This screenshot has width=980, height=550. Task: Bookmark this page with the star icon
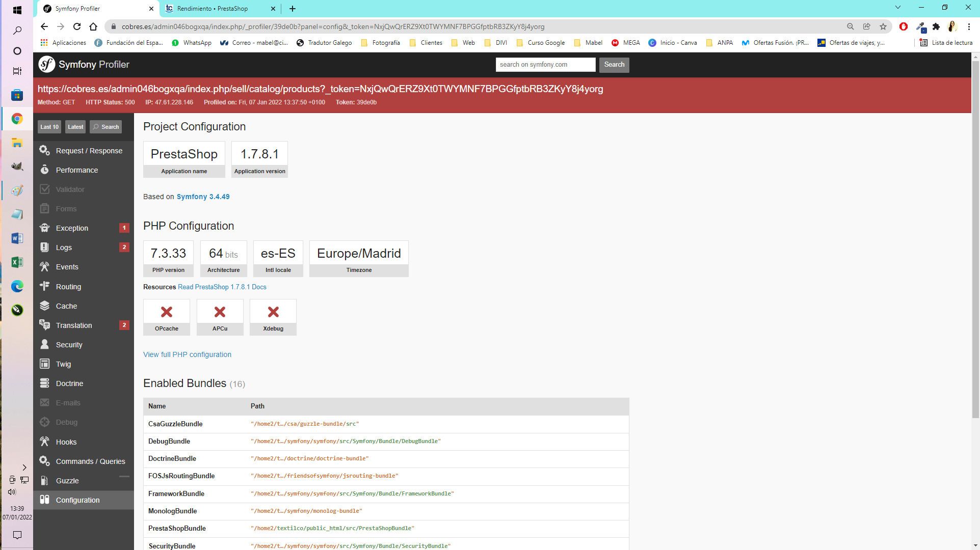click(883, 26)
